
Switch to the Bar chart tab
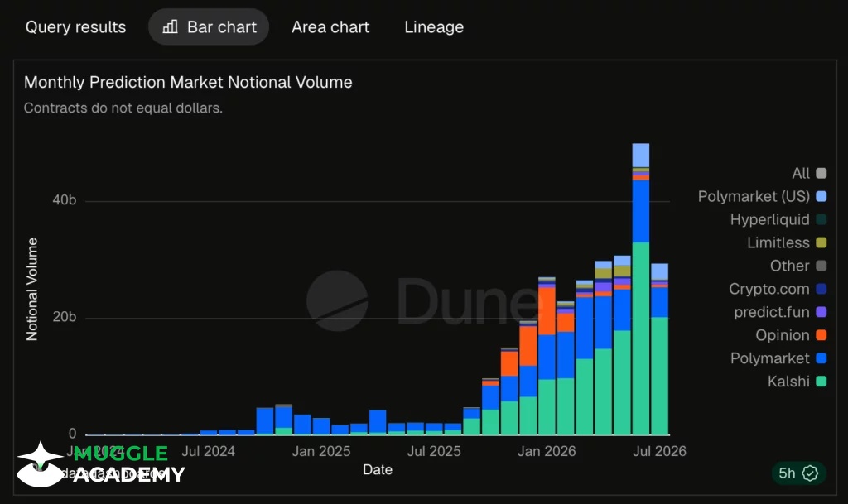(x=209, y=27)
